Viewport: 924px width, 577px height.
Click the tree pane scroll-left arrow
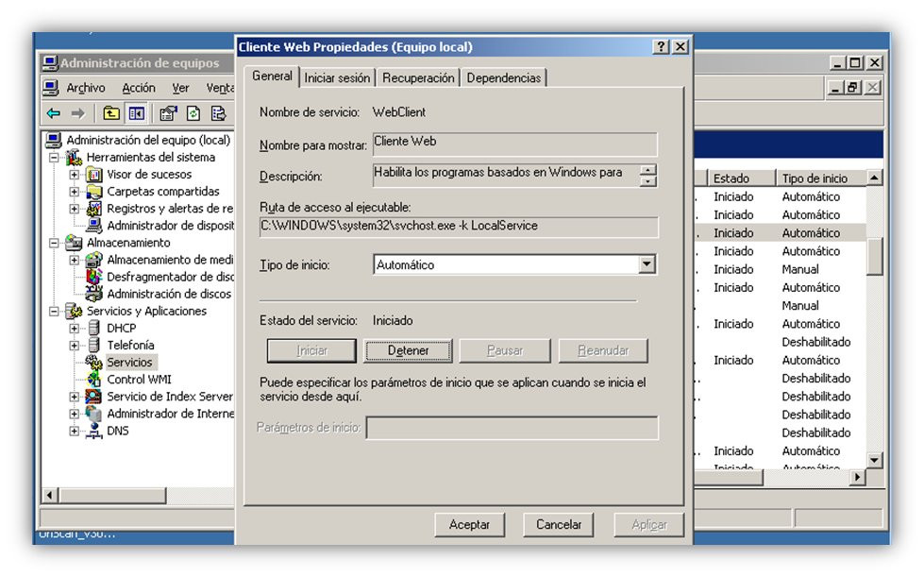pyautogui.click(x=51, y=496)
